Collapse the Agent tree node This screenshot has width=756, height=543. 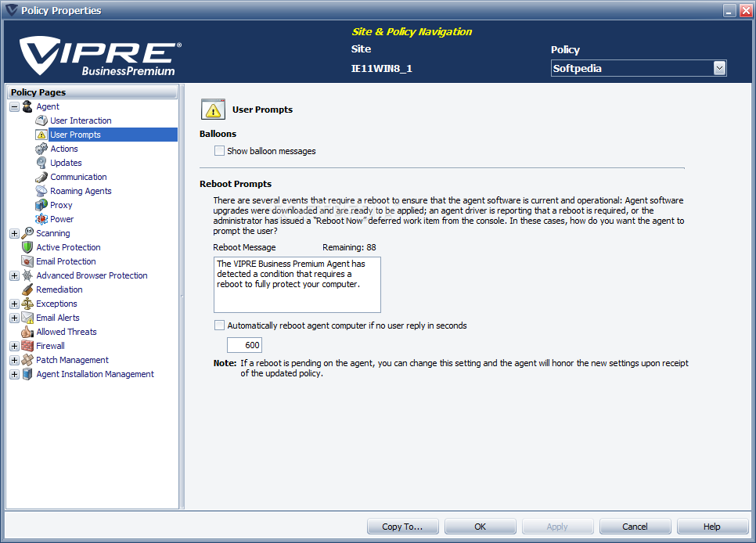click(x=14, y=106)
